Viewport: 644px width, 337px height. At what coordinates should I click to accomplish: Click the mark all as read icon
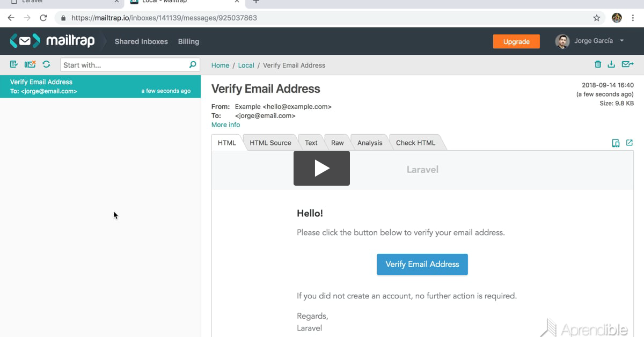(14, 64)
